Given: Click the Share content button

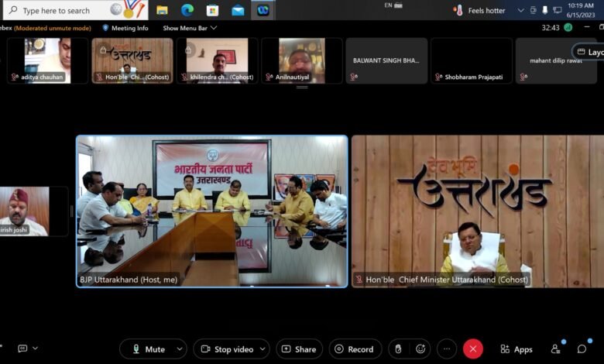Looking at the screenshot, I should 299,349.
